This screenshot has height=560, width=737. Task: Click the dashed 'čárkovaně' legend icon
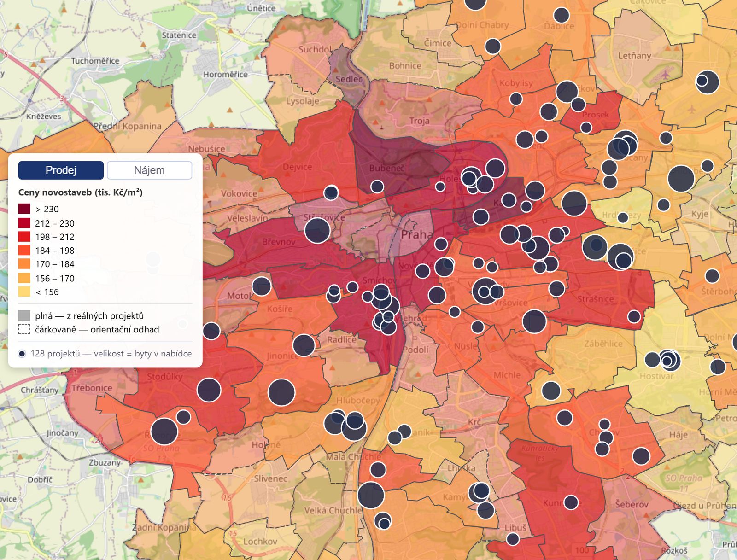tap(24, 329)
